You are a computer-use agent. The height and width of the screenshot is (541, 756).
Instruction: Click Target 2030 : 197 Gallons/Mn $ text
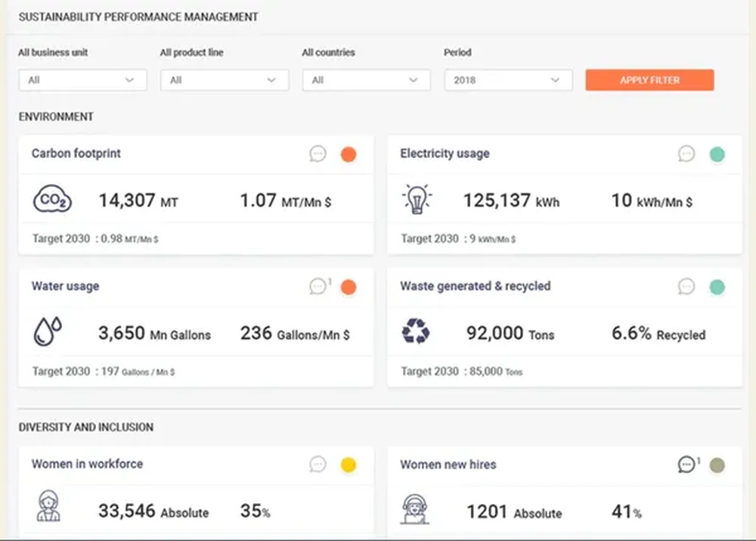103,371
